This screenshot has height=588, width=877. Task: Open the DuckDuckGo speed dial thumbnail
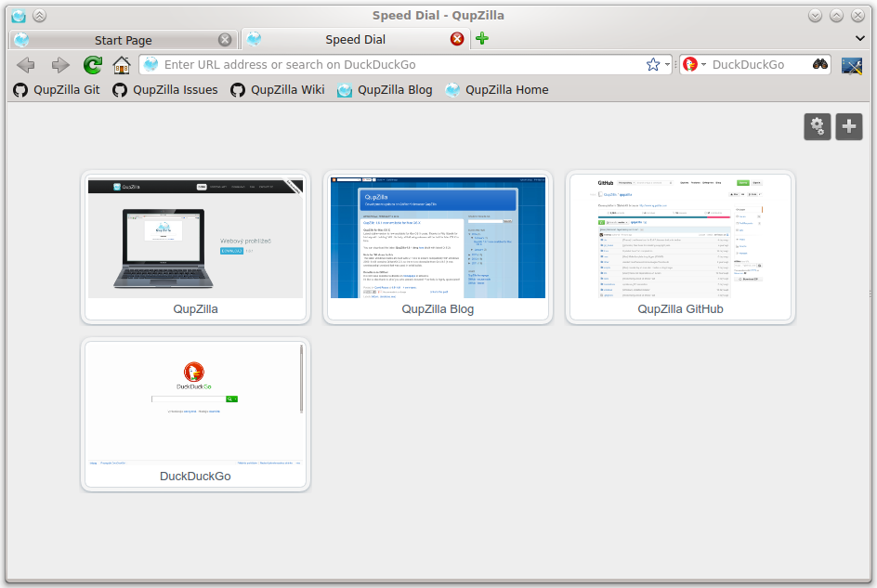[195, 414]
